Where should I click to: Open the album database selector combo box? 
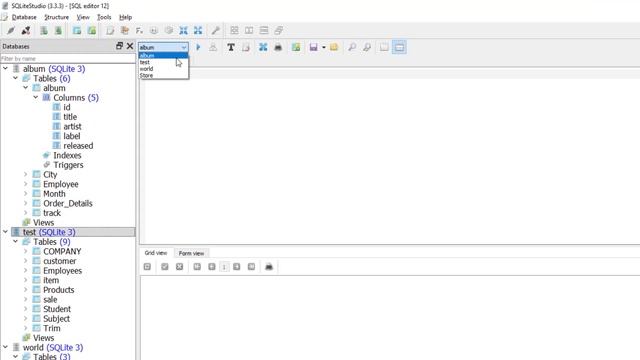[x=163, y=47]
